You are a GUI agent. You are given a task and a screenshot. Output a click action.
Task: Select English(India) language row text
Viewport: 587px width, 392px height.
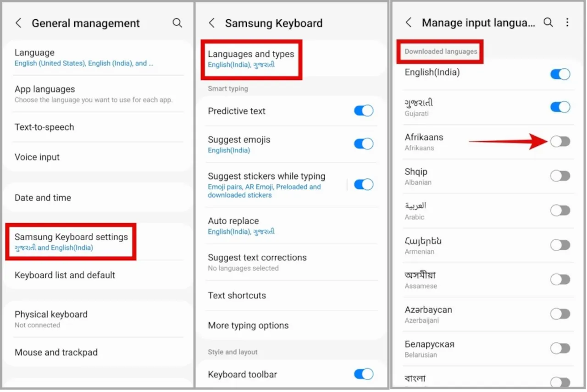(x=432, y=72)
